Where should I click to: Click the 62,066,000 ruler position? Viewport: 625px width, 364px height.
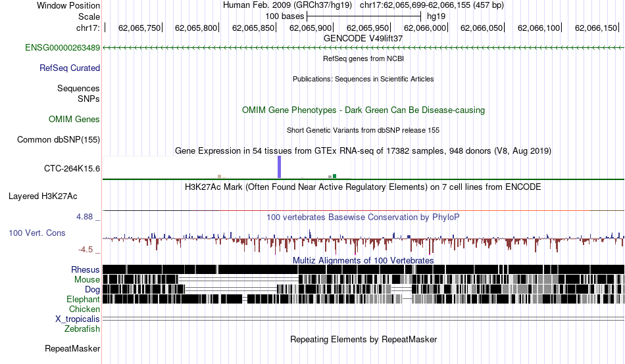click(425, 28)
